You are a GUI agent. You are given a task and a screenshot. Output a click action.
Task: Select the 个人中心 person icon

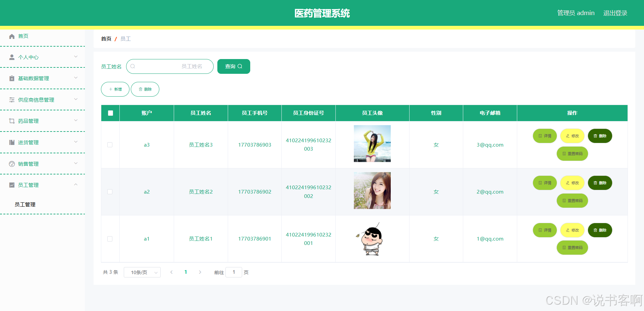click(12, 57)
